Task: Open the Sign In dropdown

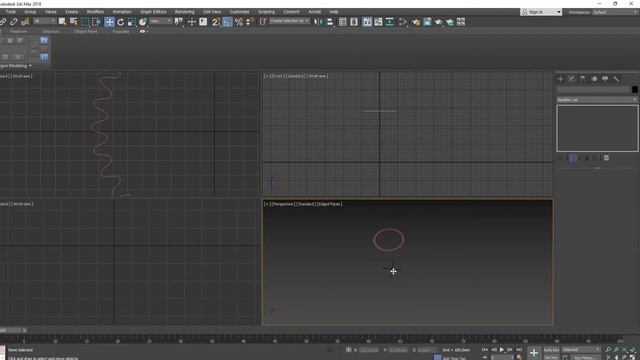Action: (x=541, y=12)
